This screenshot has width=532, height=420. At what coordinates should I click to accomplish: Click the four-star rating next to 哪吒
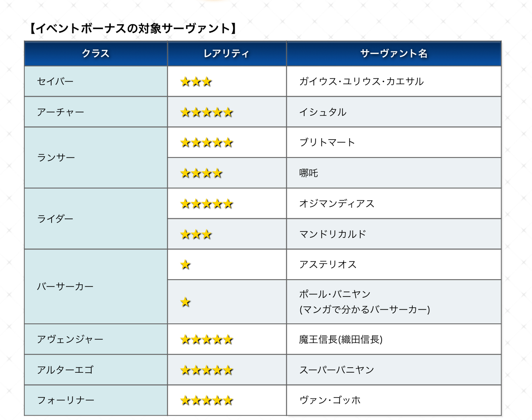click(201, 173)
